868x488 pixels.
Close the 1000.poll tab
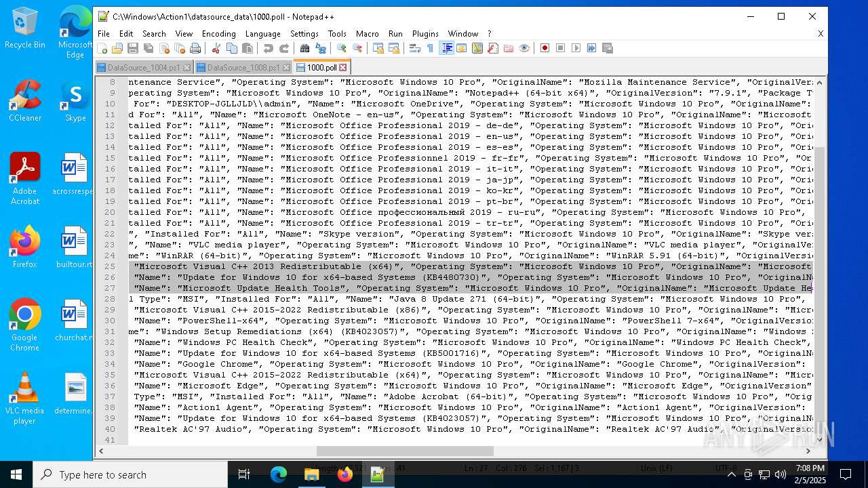pos(343,67)
